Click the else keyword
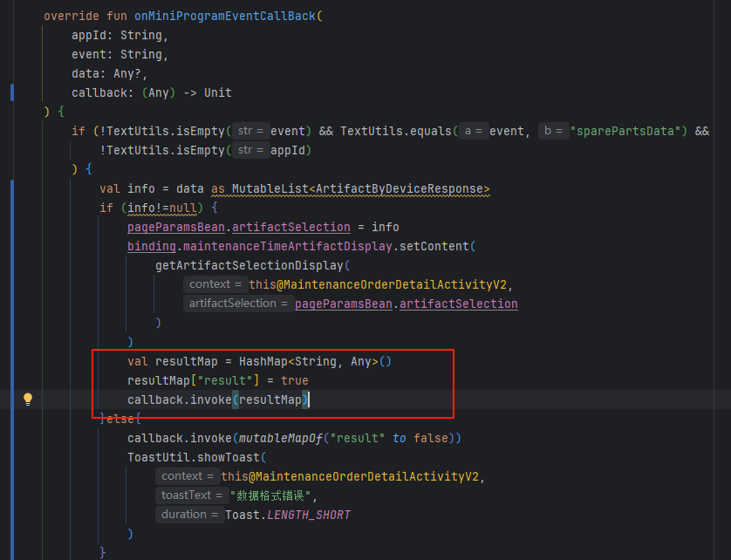731x560 pixels. [120, 419]
